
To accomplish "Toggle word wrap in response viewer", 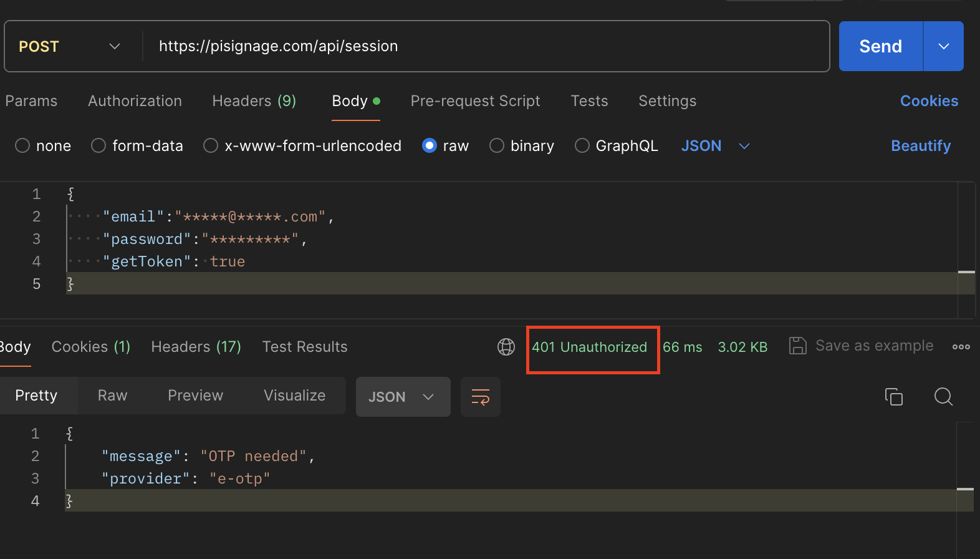I will (x=480, y=397).
